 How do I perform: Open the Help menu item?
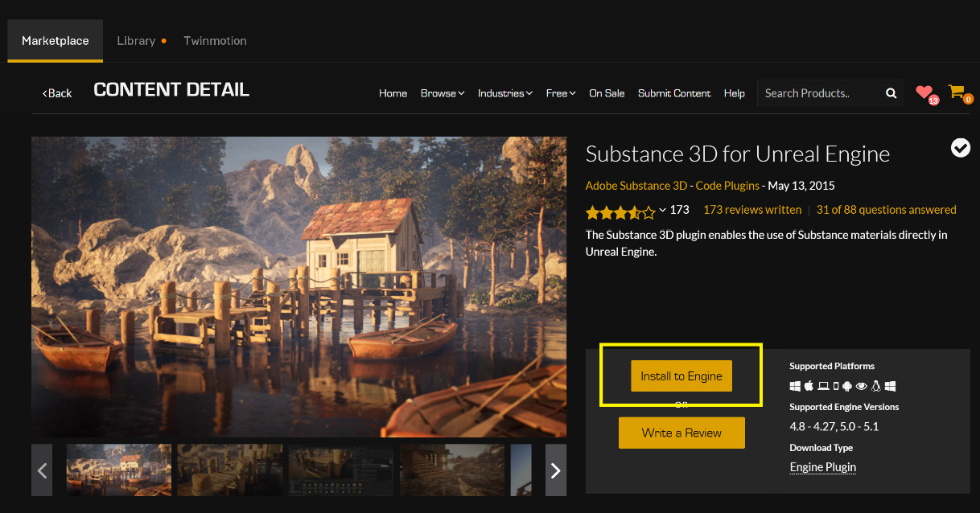point(734,93)
